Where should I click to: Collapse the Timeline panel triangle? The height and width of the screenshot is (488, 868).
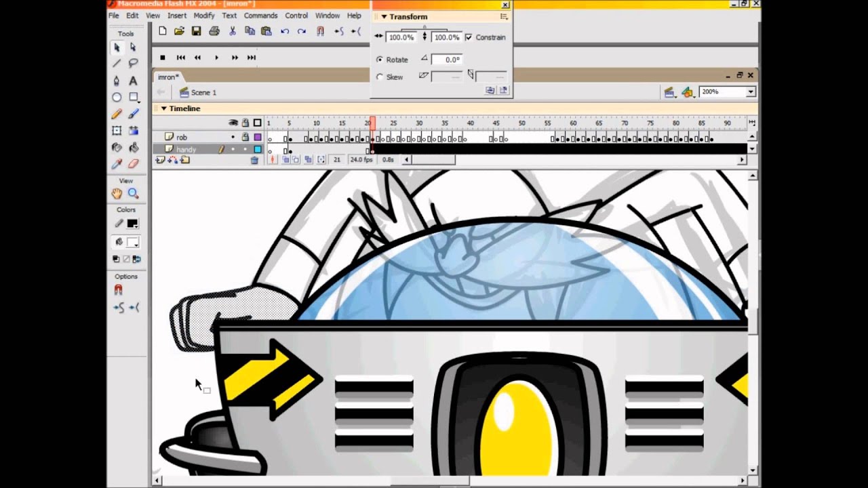coord(163,108)
